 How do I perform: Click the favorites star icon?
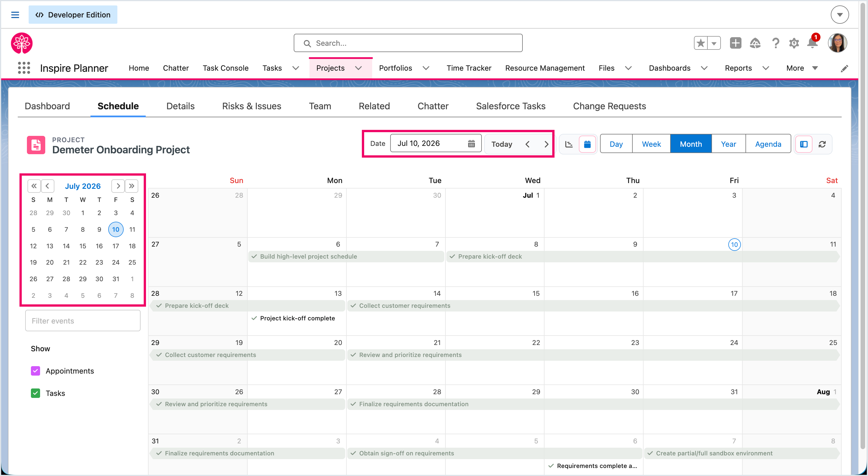coord(701,43)
